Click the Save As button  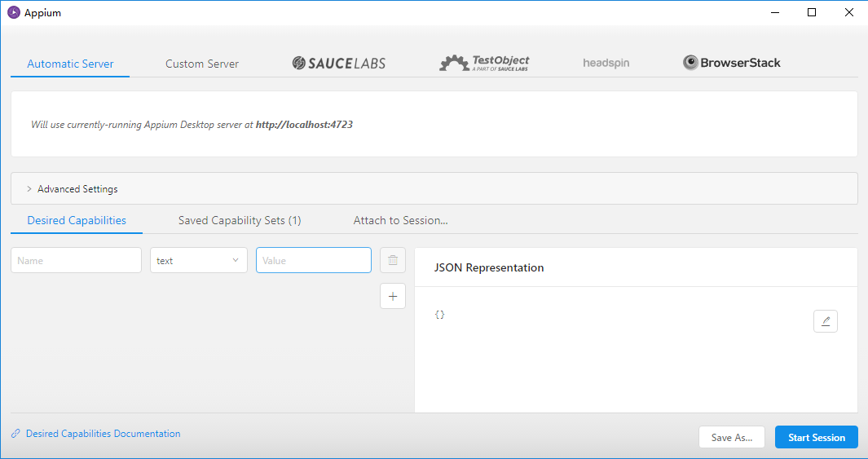pyautogui.click(x=731, y=438)
